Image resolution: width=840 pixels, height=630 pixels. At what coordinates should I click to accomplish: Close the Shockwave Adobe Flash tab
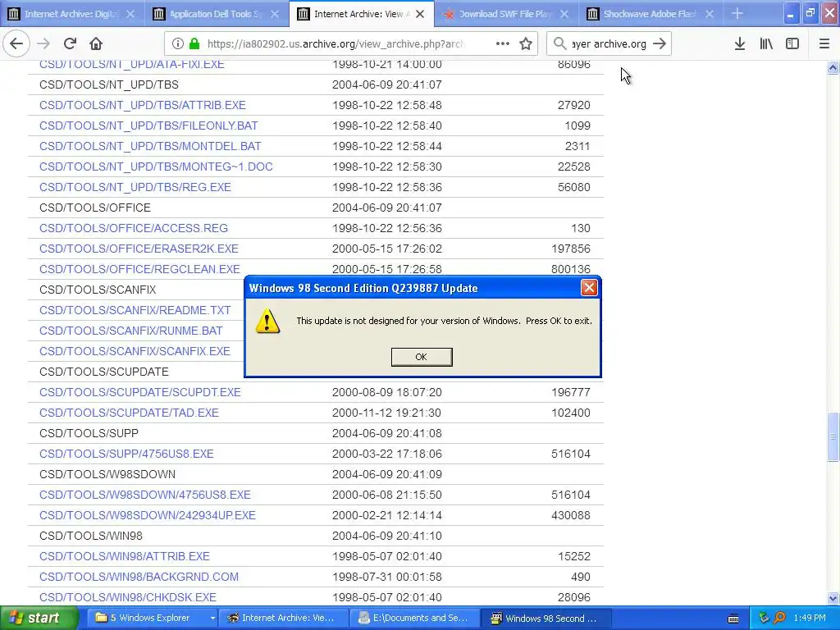point(710,14)
